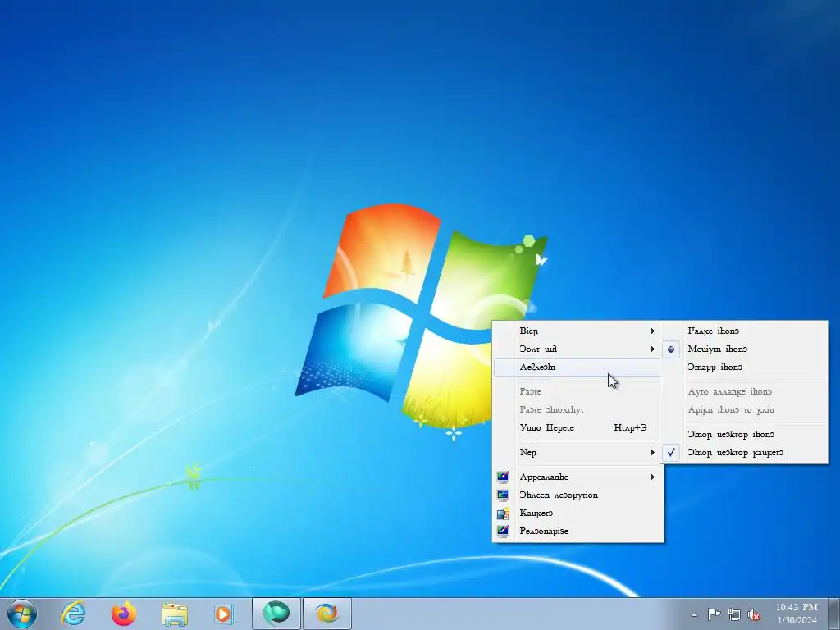Image resolution: width=840 pixels, height=630 pixels.
Task: Open Personalize from the context menu
Action: 577,532
